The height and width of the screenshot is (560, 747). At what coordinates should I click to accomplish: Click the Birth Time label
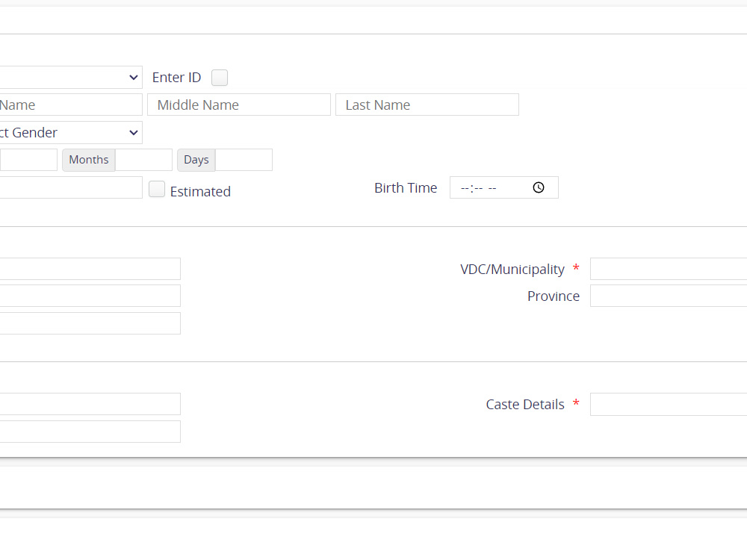pos(406,188)
